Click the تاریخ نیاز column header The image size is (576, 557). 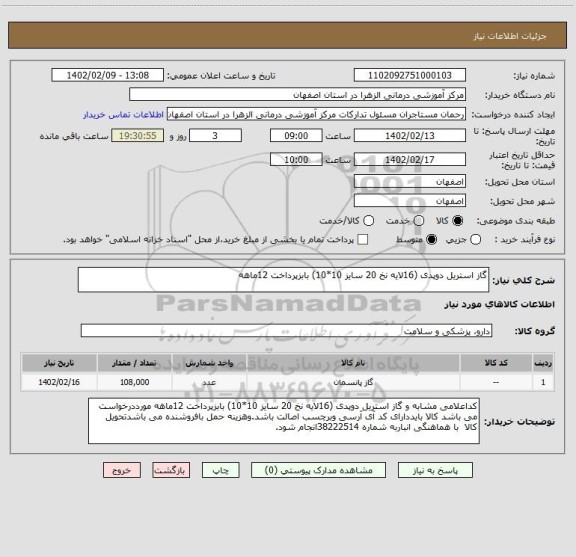coord(59,363)
